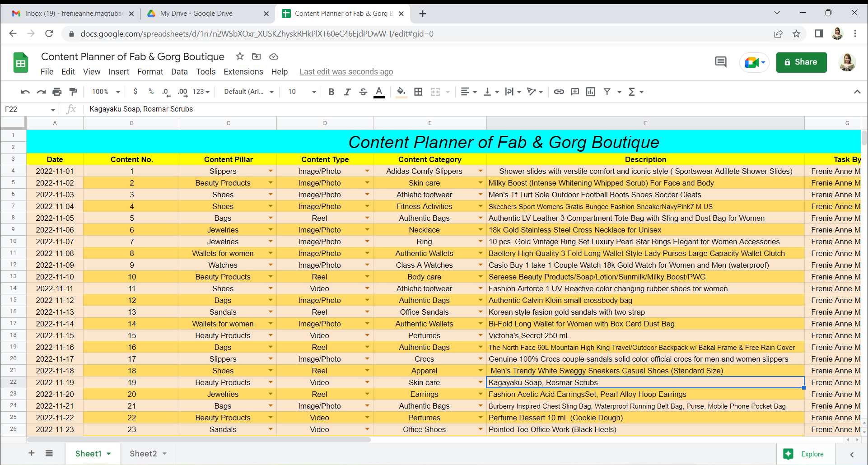This screenshot has height=465, width=868.
Task: Click the merge cells icon
Action: [x=435, y=92]
